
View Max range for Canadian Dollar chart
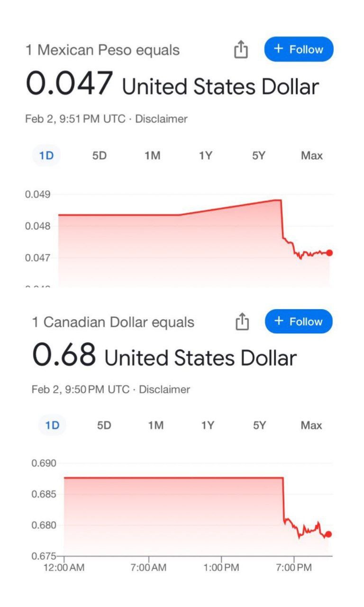point(311,425)
